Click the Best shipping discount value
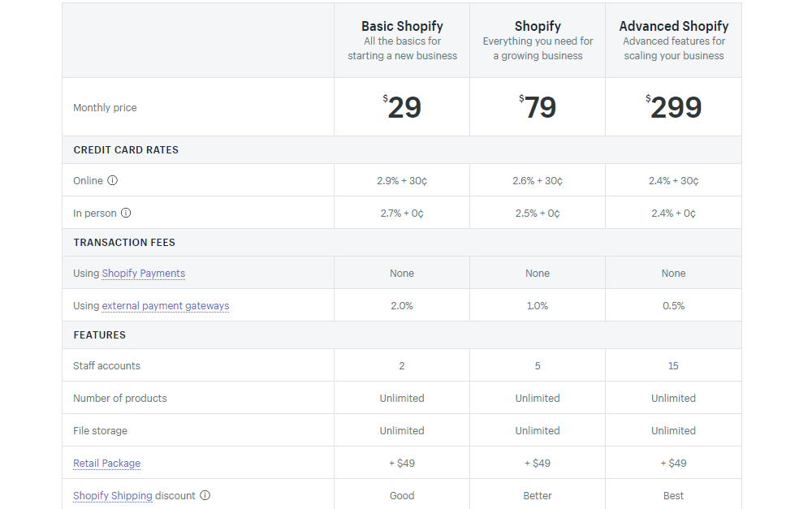The image size is (812, 509). 674,496
